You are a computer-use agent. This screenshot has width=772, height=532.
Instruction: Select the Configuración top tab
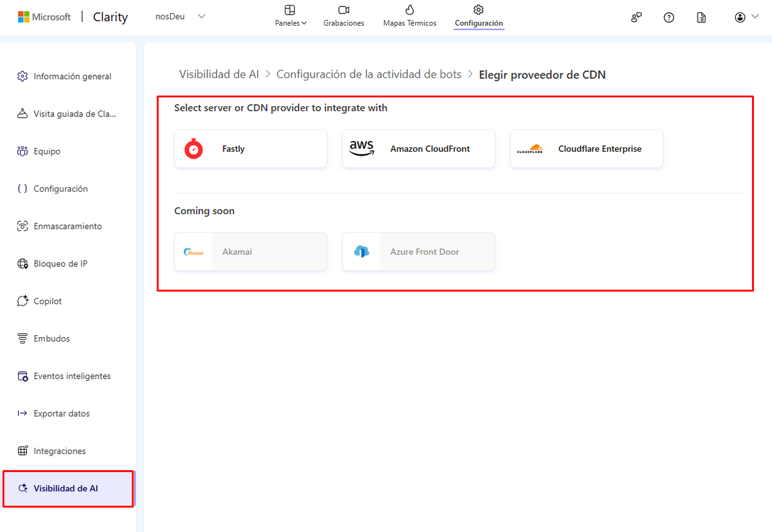coord(479,17)
